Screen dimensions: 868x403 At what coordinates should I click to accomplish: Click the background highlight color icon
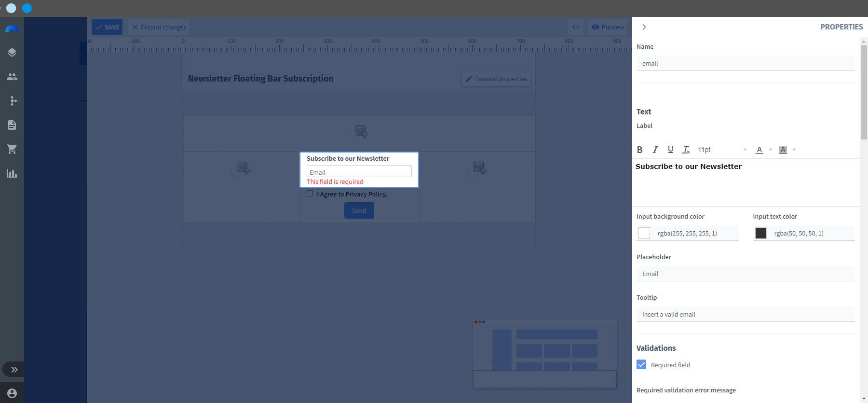(x=783, y=150)
